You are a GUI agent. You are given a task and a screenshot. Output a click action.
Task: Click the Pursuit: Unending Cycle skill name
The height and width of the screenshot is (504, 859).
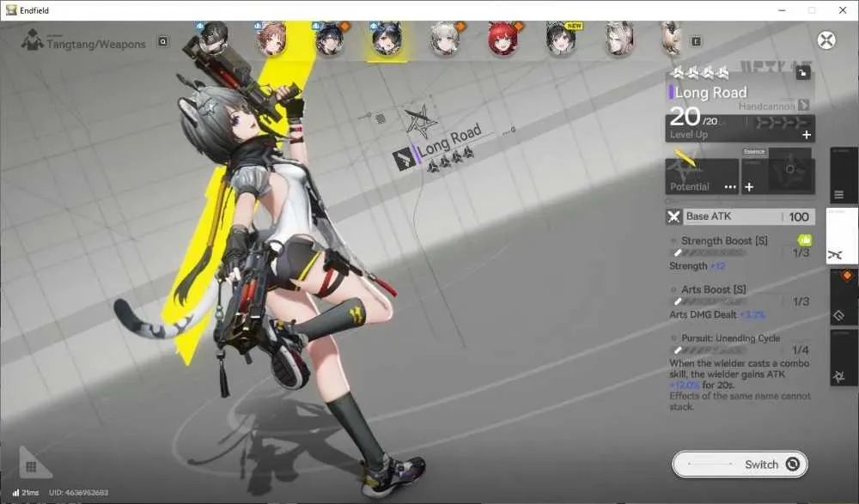tap(730, 338)
